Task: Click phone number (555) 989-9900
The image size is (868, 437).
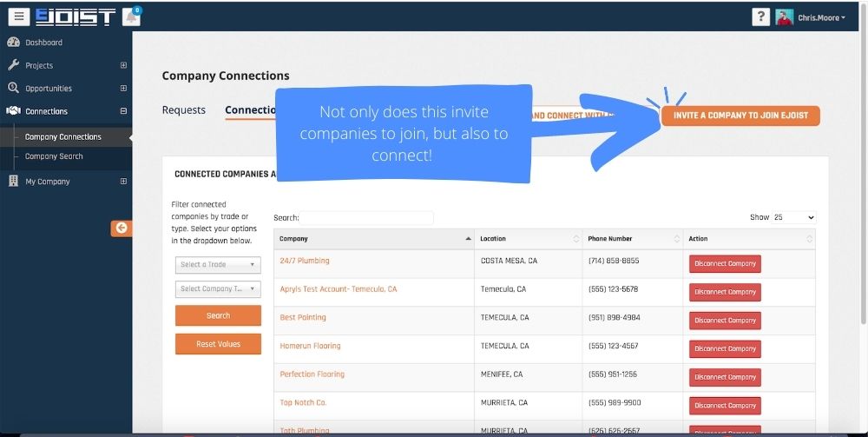Action: tap(614, 402)
